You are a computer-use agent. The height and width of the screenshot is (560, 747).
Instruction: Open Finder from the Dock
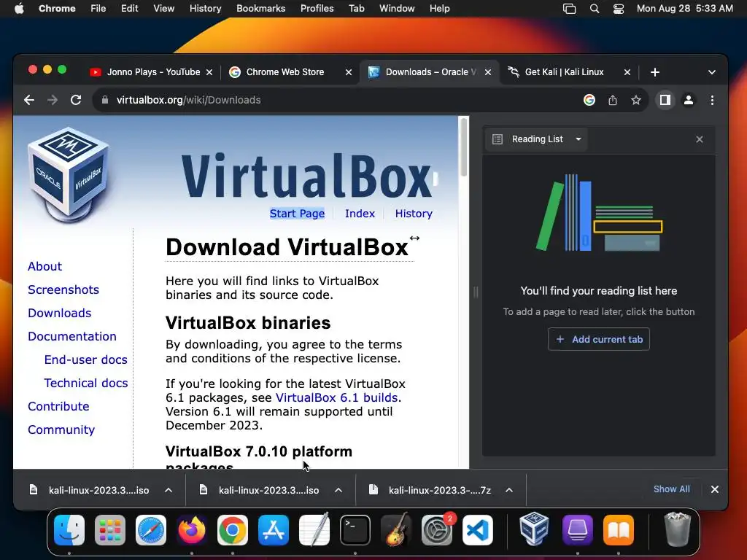pos(69,530)
